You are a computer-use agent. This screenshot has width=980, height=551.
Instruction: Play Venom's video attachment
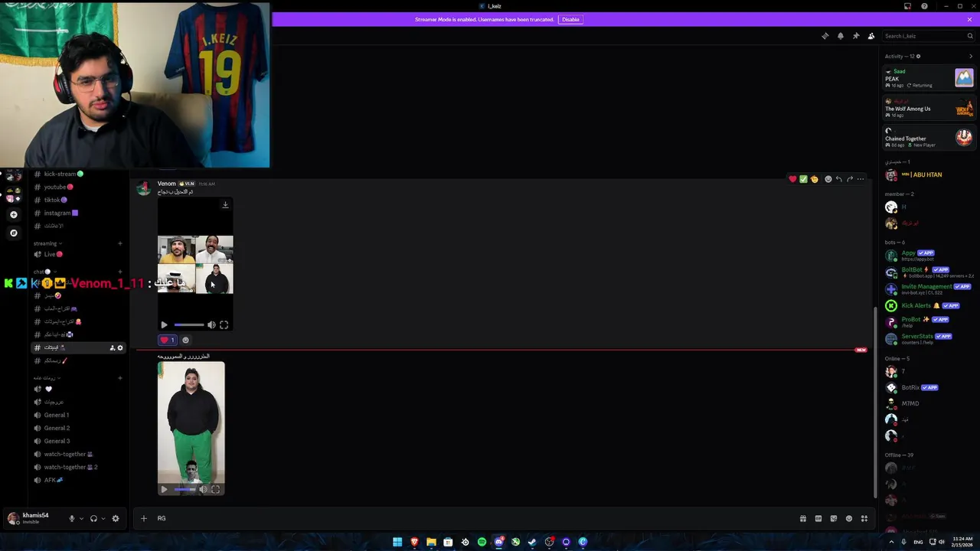(x=164, y=325)
